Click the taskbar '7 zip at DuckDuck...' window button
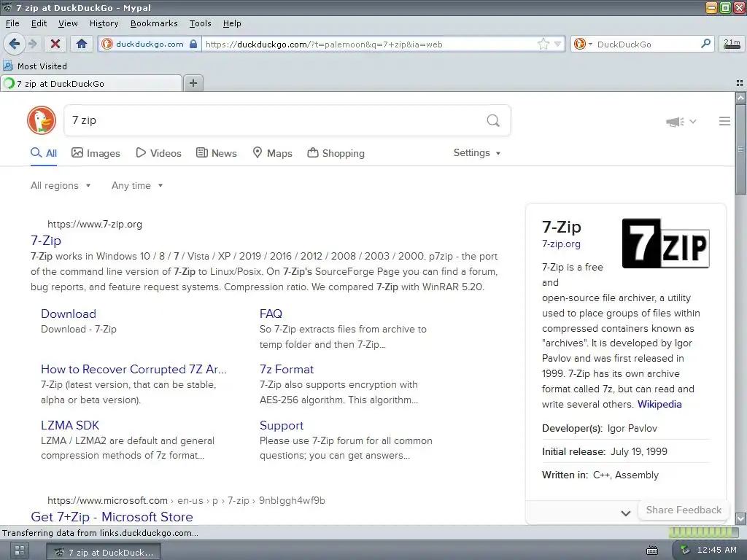 coord(104,552)
